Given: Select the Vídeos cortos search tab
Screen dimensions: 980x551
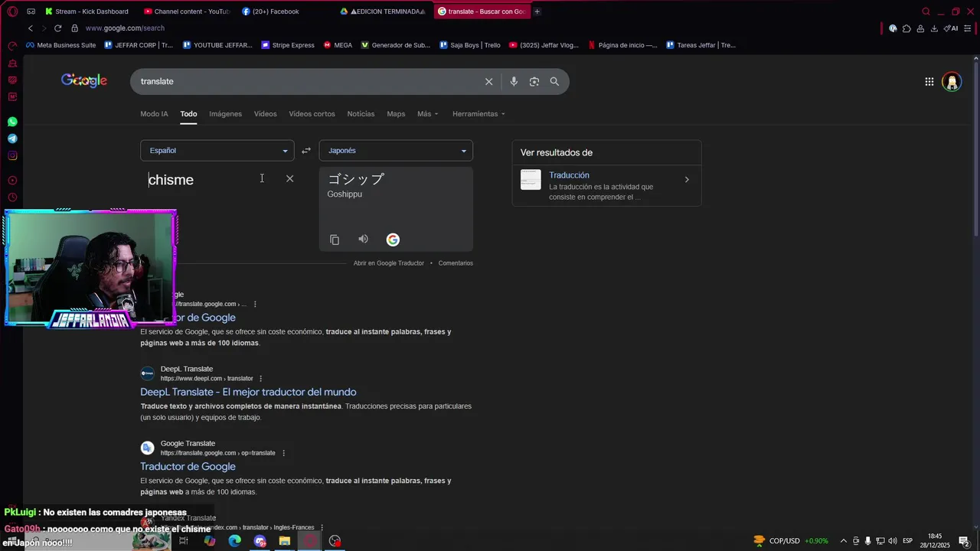Looking at the screenshot, I should [x=312, y=114].
